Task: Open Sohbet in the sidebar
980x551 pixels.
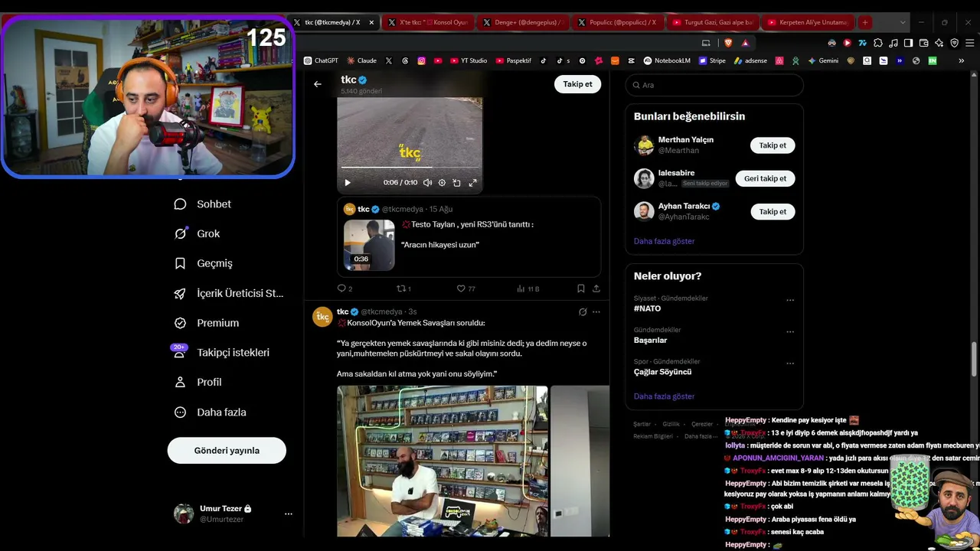Action: point(203,204)
